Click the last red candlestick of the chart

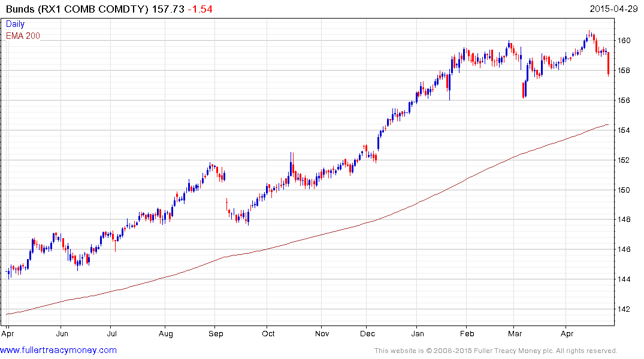tap(608, 63)
